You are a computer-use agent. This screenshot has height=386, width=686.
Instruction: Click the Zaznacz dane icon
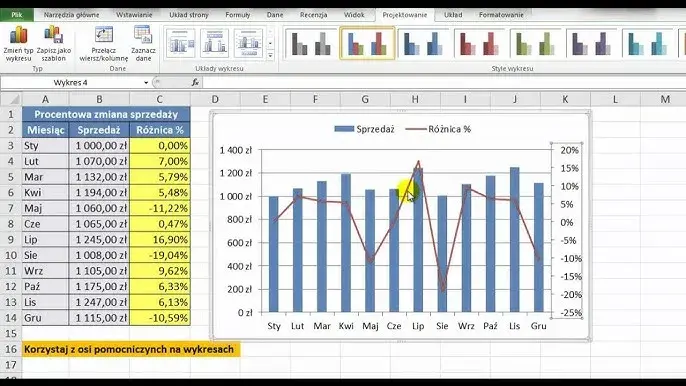143,43
